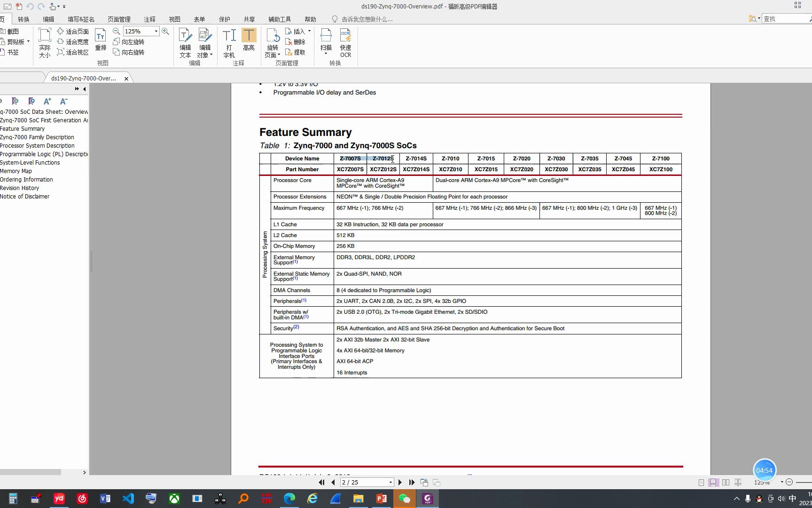Click the Edit Text (编辑文本) tool
The width and height of the screenshot is (812, 508).
[x=185, y=43]
